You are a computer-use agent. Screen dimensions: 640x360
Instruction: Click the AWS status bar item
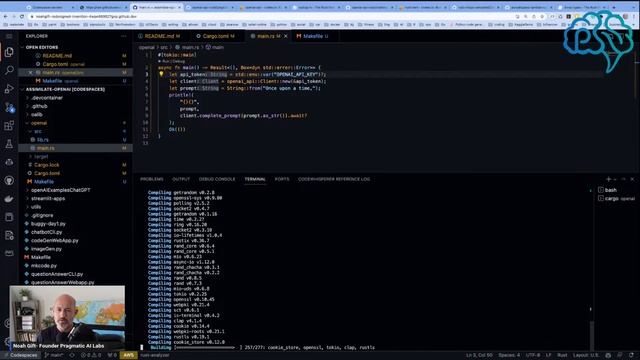(129, 356)
